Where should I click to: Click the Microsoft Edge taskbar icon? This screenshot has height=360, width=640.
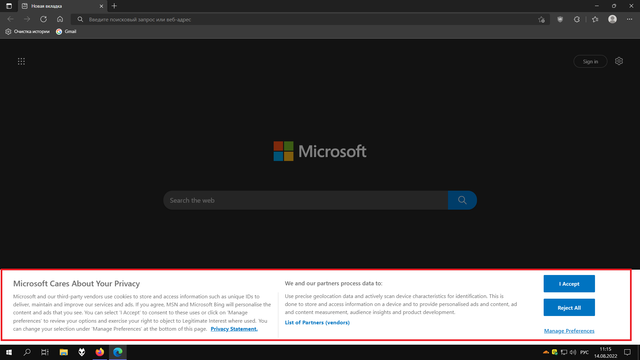point(118,352)
